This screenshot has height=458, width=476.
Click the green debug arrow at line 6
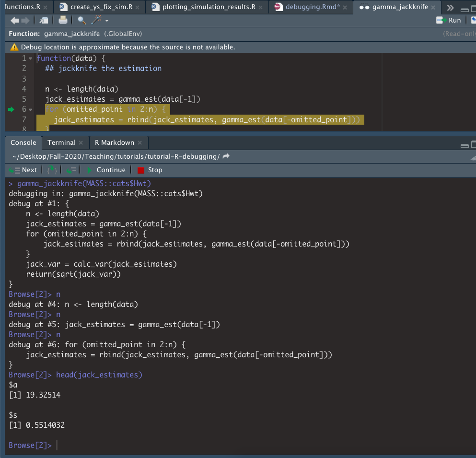11,109
